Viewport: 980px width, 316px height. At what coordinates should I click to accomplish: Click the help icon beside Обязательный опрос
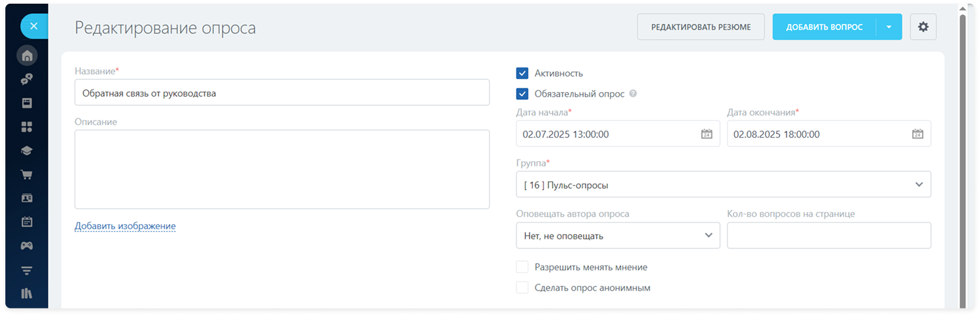click(633, 94)
